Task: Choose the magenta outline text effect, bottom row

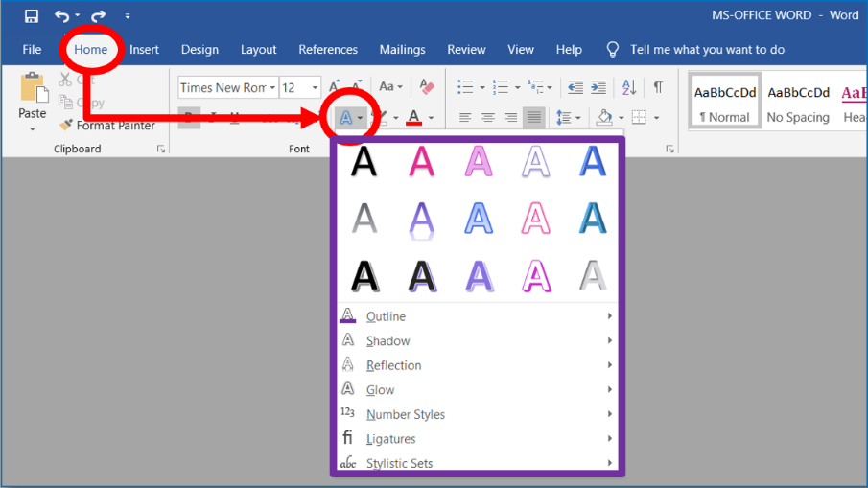Action: 536,276
